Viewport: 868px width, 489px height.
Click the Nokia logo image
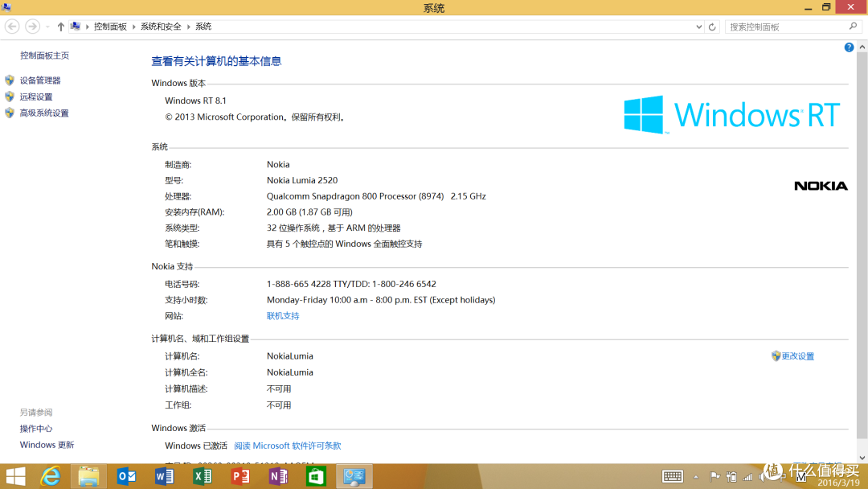(821, 186)
